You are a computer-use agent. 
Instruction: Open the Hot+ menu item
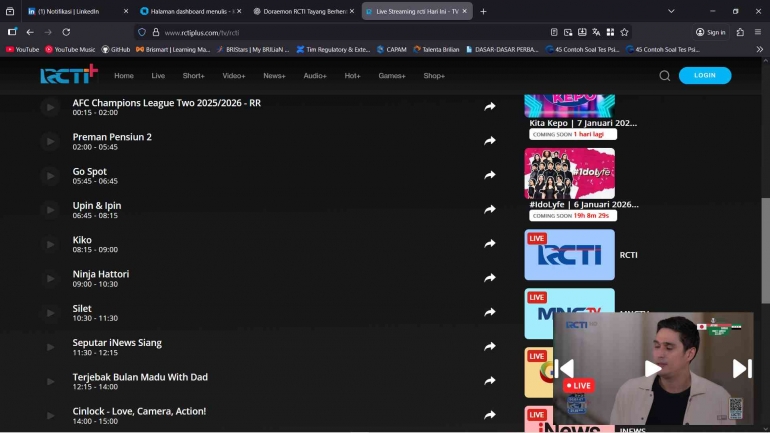352,76
